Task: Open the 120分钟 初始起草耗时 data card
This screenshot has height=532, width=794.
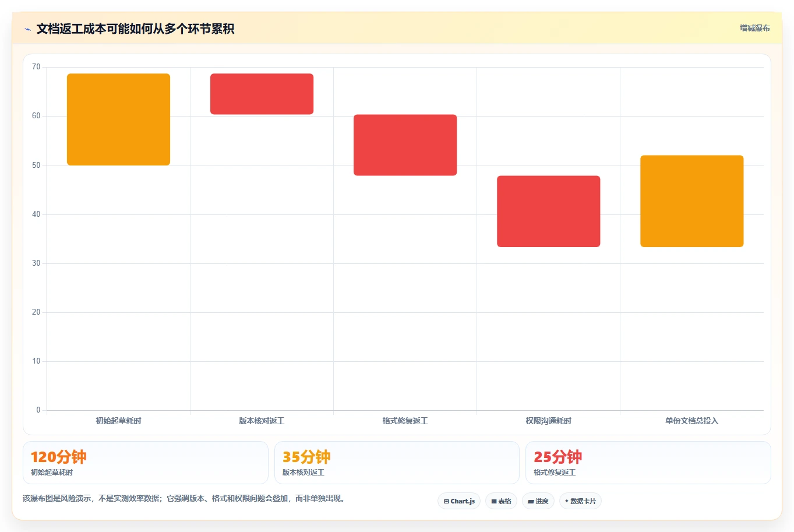Action: (145, 463)
